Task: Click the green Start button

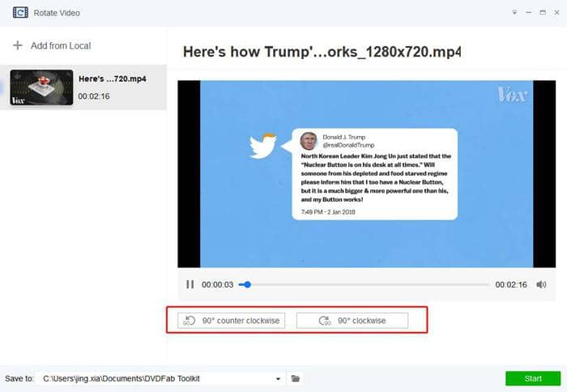Action: pos(533,378)
